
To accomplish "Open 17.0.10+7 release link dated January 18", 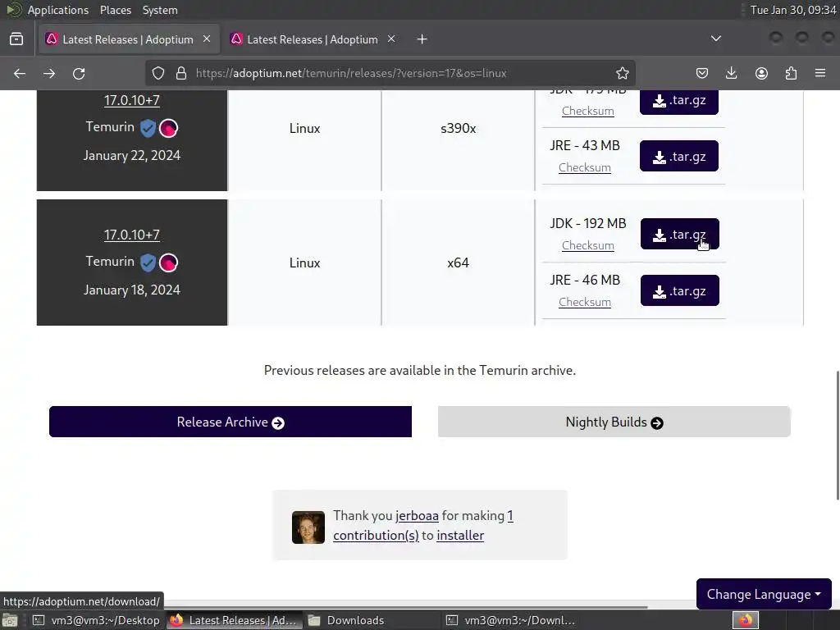I will (x=132, y=235).
